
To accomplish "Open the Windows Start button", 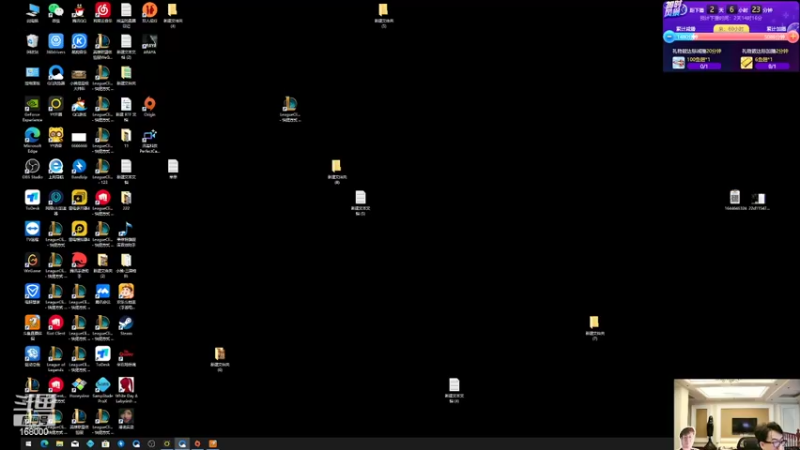I will (29, 444).
